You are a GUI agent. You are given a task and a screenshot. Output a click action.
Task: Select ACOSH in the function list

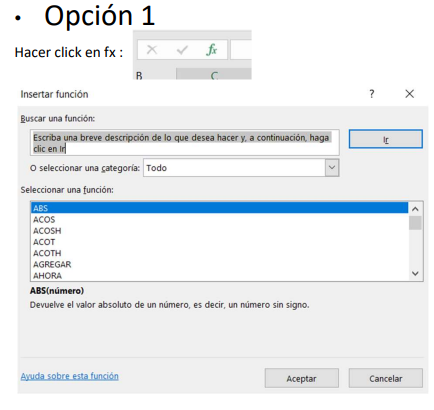[x=219, y=231]
